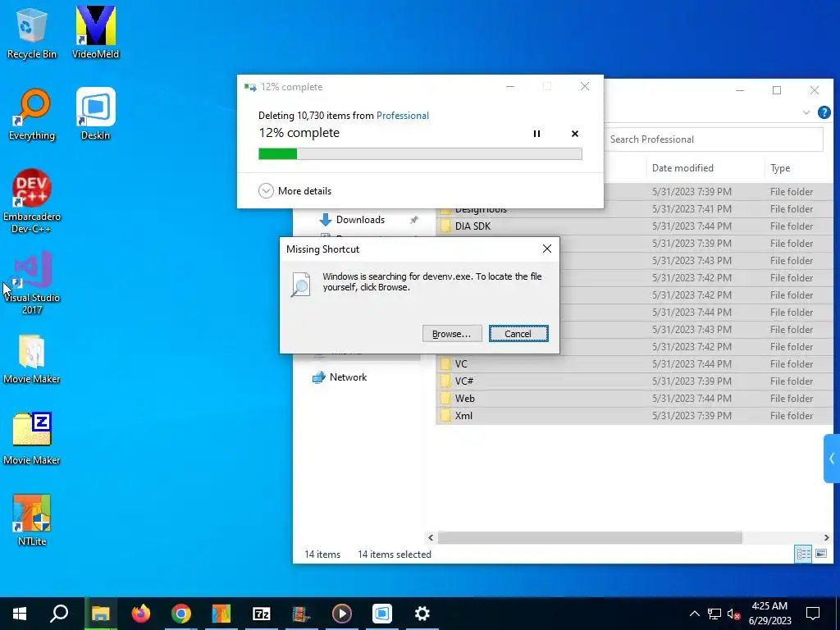The width and height of the screenshot is (840, 630).
Task: Open the Windows Start menu
Action: (20, 614)
